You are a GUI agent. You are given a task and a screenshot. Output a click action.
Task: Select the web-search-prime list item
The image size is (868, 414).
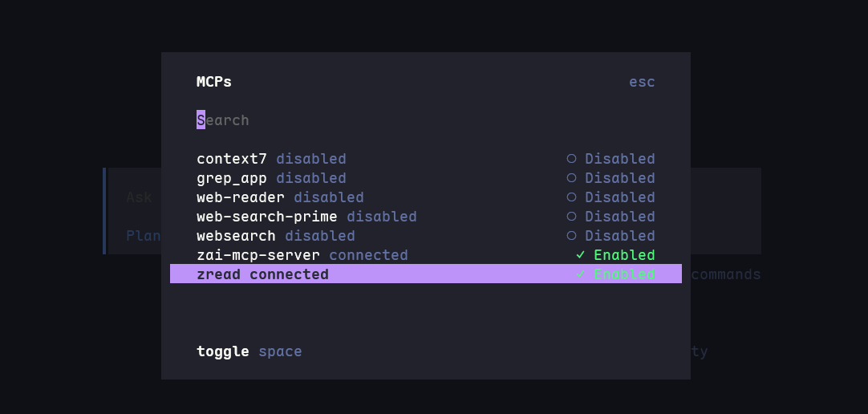point(426,217)
